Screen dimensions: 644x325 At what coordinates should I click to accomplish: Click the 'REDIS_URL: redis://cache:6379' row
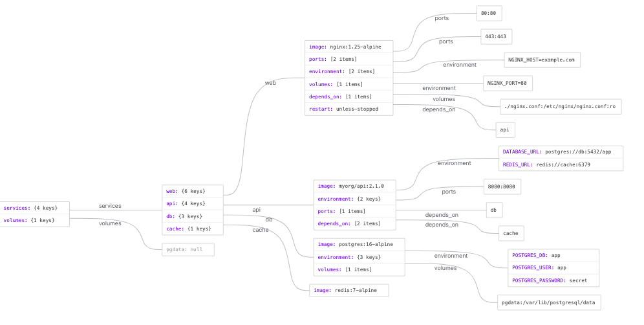pos(561,164)
